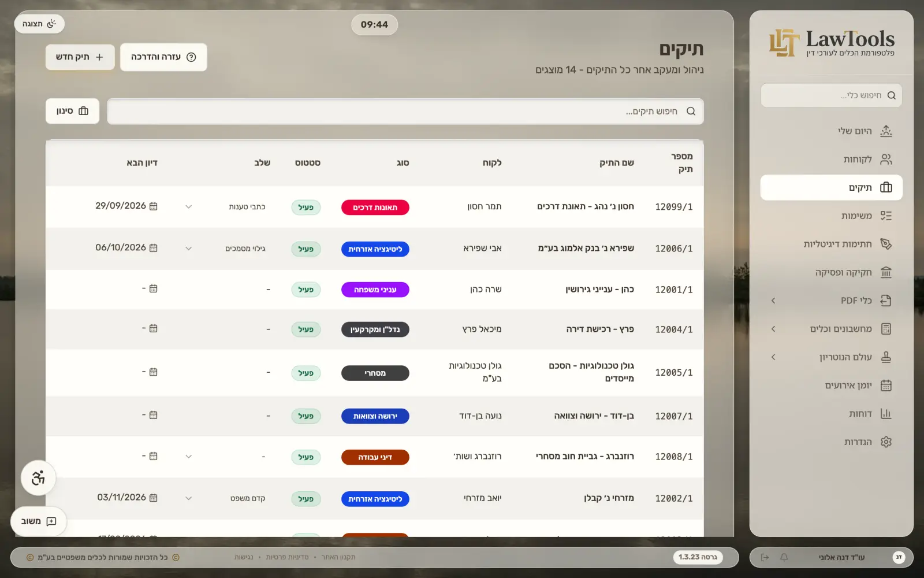
Task: Click the חקיקה ופסיקה courthouse icon
Action: (x=886, y=272)
